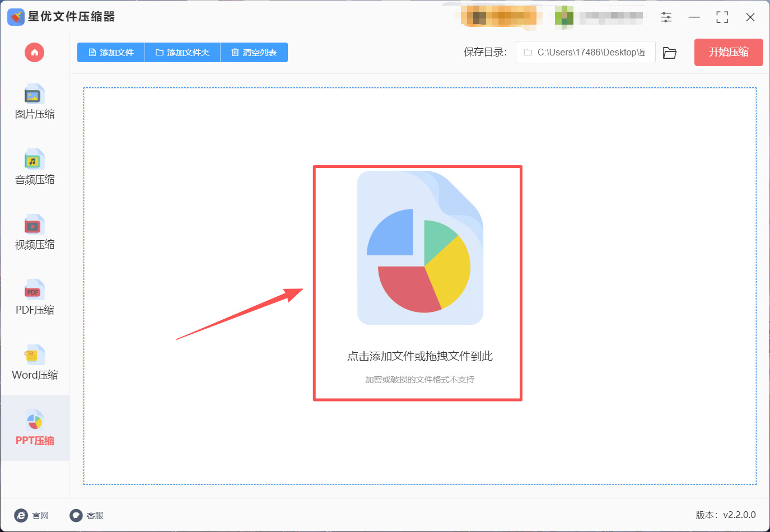Click the pie-chart document drop area
Viewport: 770px width, 532px height.
point(420,248)
